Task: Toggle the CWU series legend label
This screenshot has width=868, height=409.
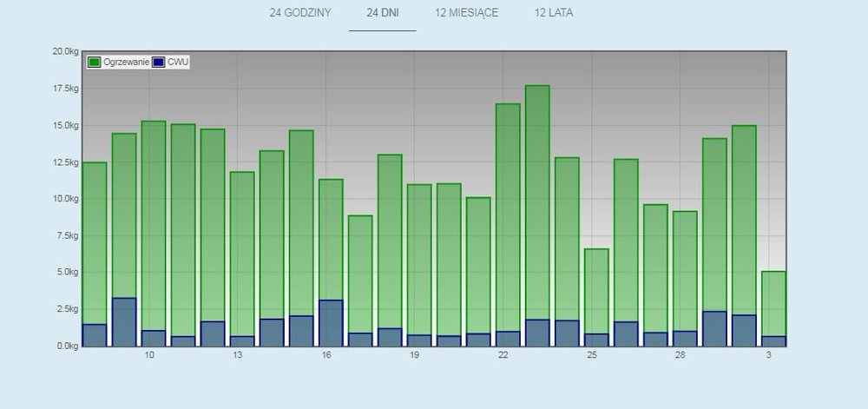Action: pos(178,63)
